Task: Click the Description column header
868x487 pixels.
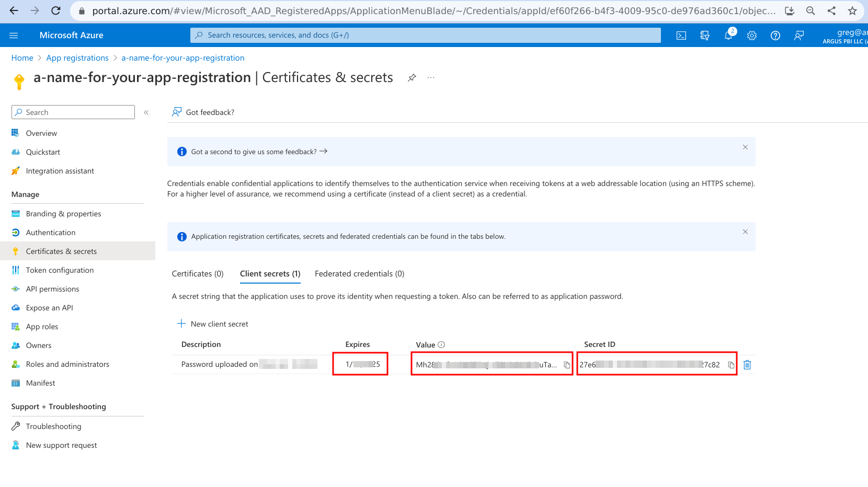Action: click(x=201, y=345)
